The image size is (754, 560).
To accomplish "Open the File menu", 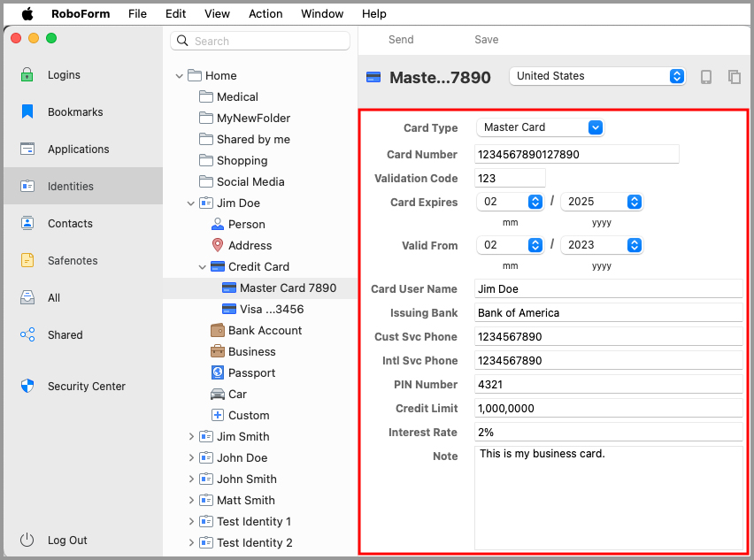I will (x=137, y=14).
